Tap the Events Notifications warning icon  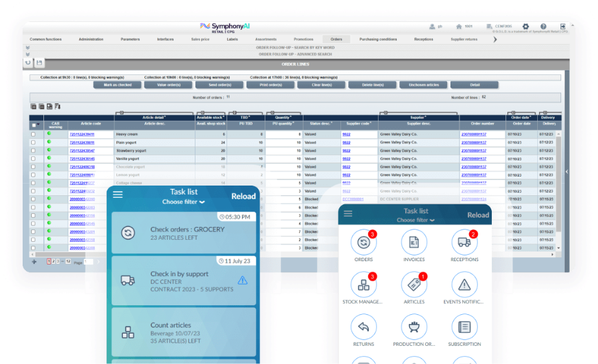pyautogui.click(x=464, y=284)
